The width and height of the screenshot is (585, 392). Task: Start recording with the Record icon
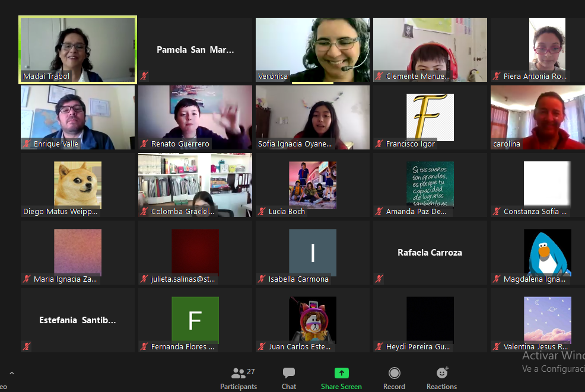(x=394, y=373)
